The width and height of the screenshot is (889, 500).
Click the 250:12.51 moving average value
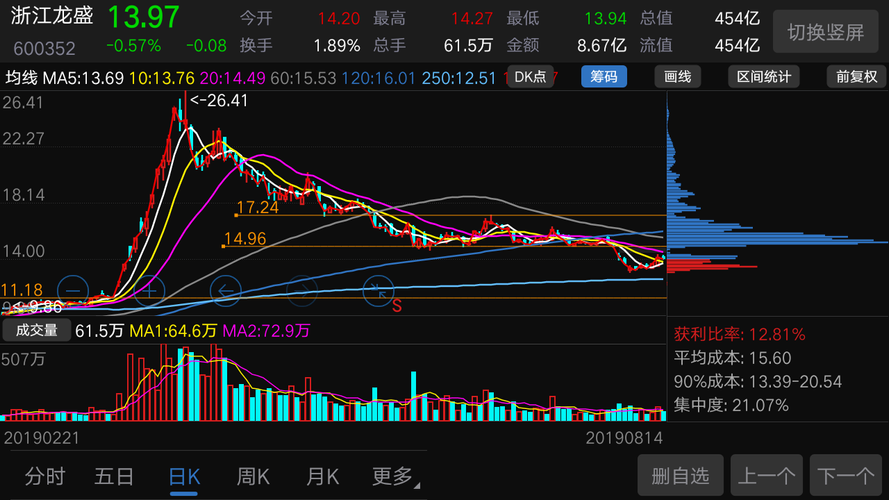pyautogui.click(x=459, y=78)
